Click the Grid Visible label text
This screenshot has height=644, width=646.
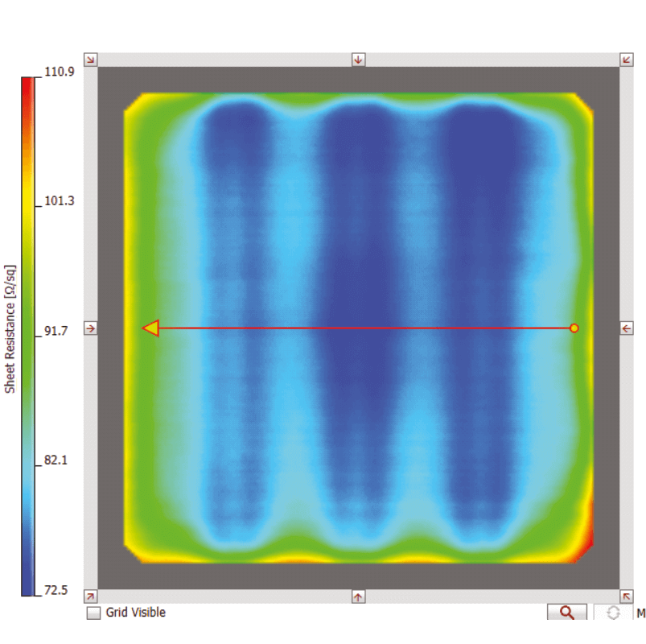[x=135, y=613]
